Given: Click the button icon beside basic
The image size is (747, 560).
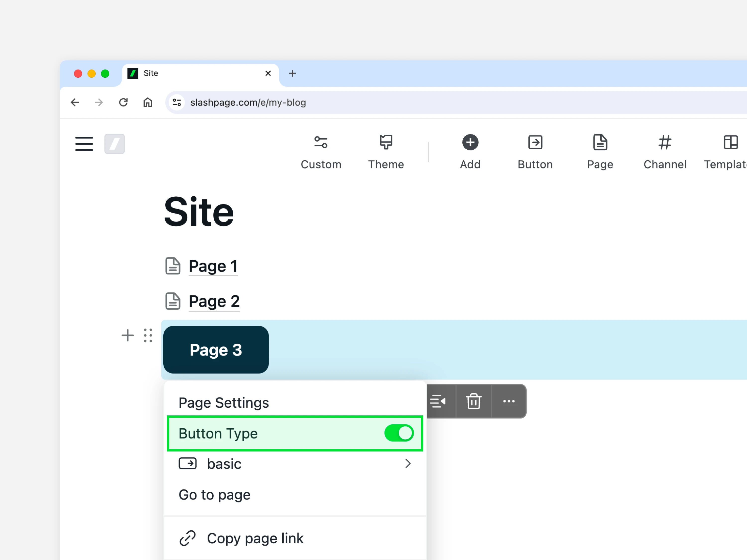Looking at the screenshot, I should [187, 463].
